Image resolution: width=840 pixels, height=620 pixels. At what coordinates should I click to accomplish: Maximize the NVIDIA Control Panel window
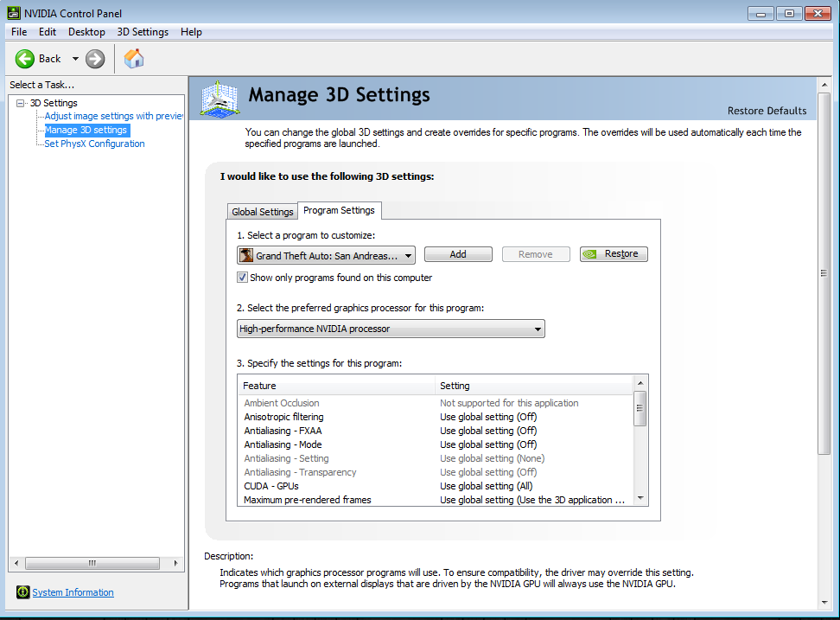tap(789, 13)
